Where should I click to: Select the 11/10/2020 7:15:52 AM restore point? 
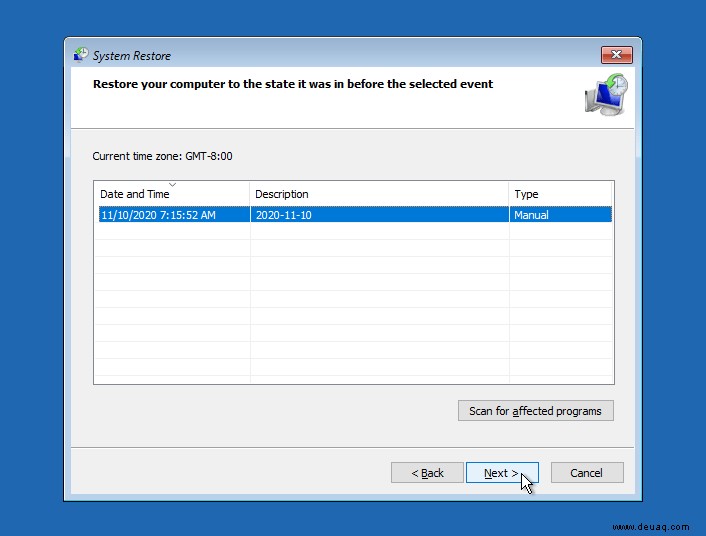pyautogui.click(x=355, y=215)
